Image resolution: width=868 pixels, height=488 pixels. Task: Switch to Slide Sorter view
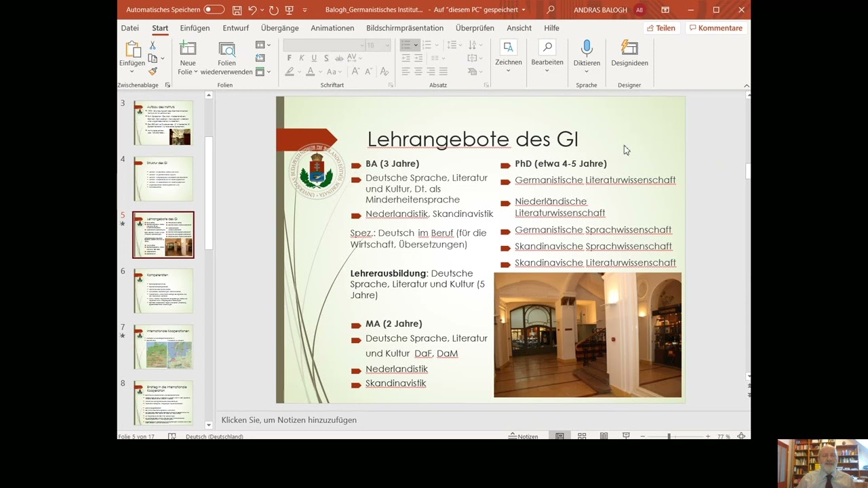pyautogui.click(x=582, y=436)
